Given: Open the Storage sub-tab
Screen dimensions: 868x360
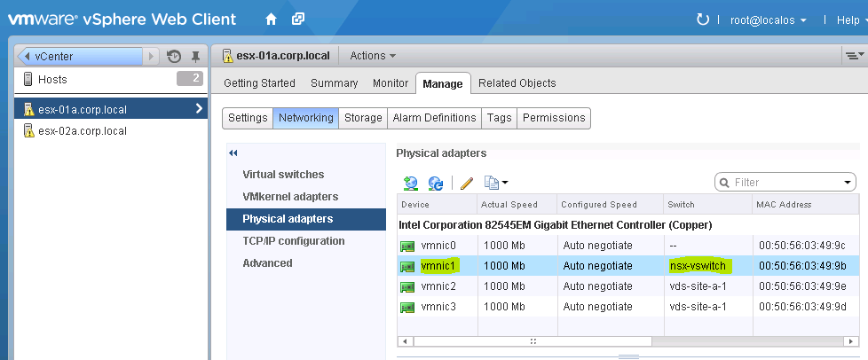Looking at the screenshot, I should click(363, 118).
